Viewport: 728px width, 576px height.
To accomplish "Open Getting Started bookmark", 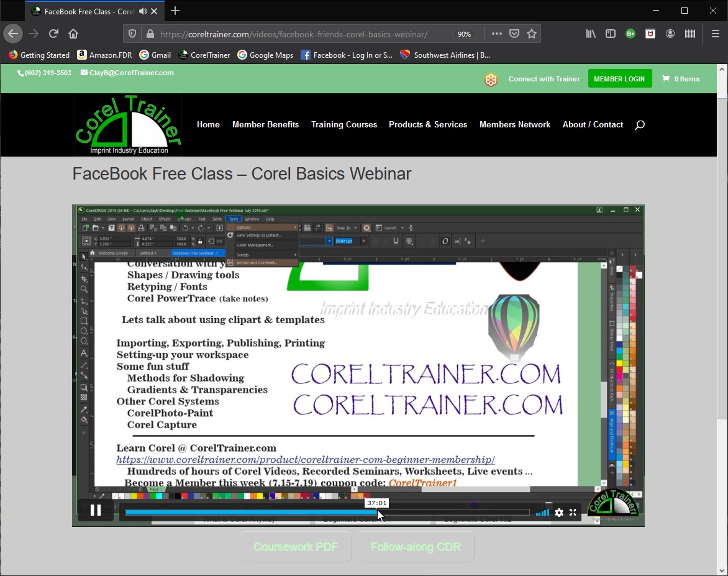I will coord(39,55).
